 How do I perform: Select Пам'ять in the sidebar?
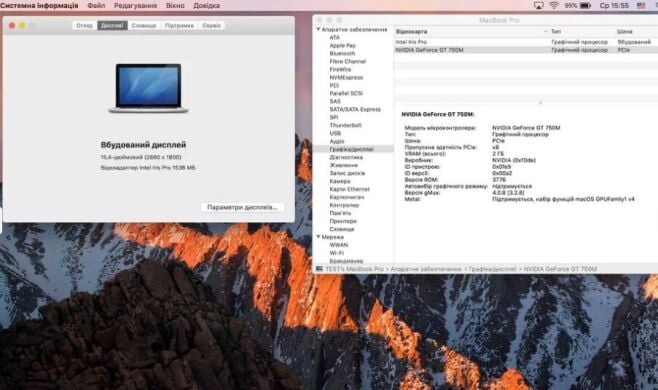coord(340,213)
